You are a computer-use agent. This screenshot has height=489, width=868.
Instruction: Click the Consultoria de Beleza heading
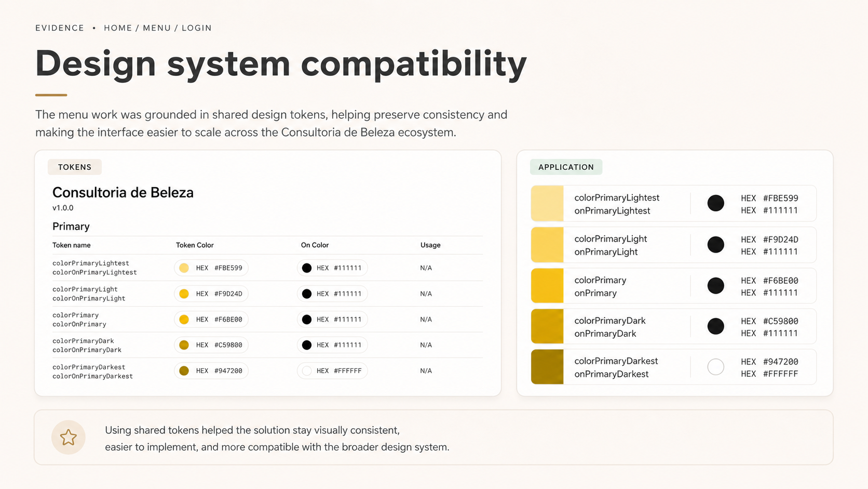pos(123,193)
